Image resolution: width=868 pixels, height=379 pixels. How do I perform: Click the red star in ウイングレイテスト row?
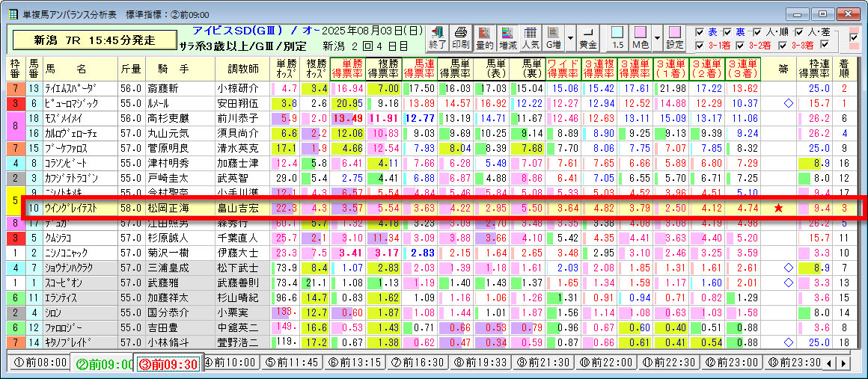click(x=779, y=208)
